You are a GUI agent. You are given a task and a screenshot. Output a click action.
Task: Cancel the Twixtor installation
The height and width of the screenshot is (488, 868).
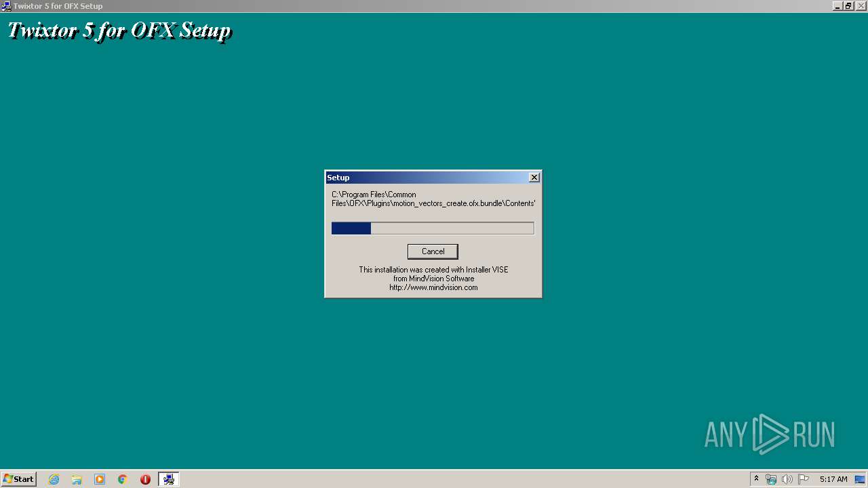pyautogui.click(x=433, y=251)
